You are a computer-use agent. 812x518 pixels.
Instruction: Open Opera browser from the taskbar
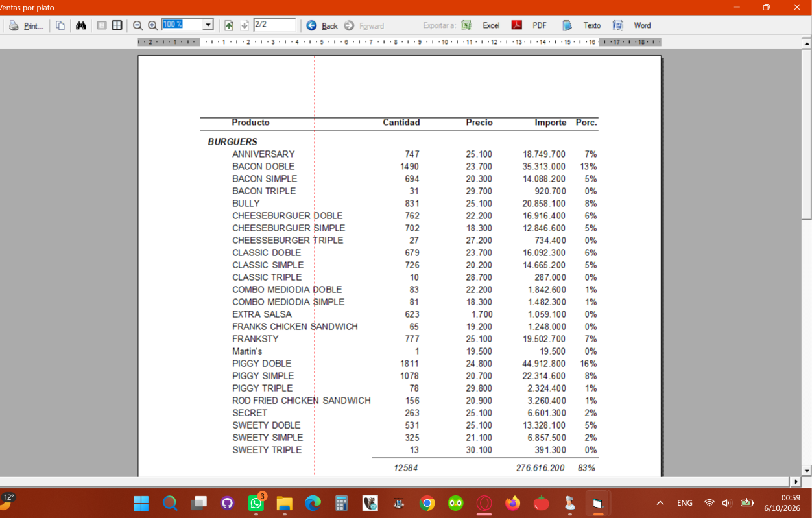pos(484,503)
